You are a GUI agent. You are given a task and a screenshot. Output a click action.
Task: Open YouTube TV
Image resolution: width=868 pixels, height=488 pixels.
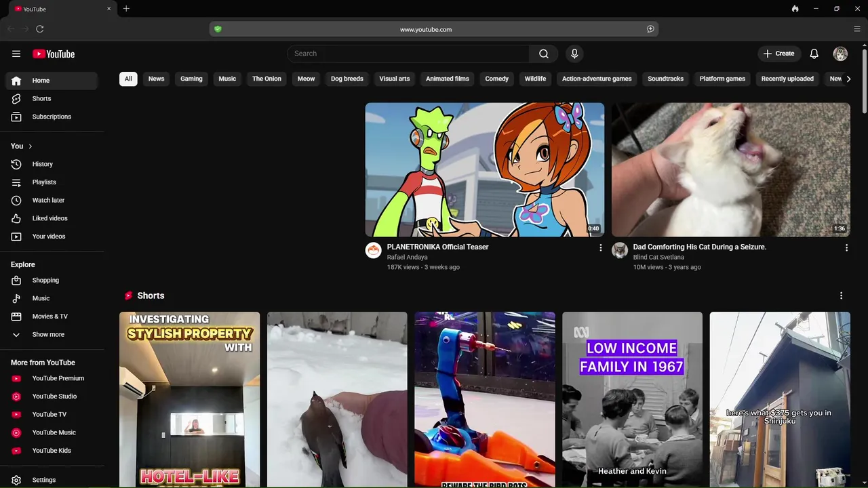click(x=52, y=414)
